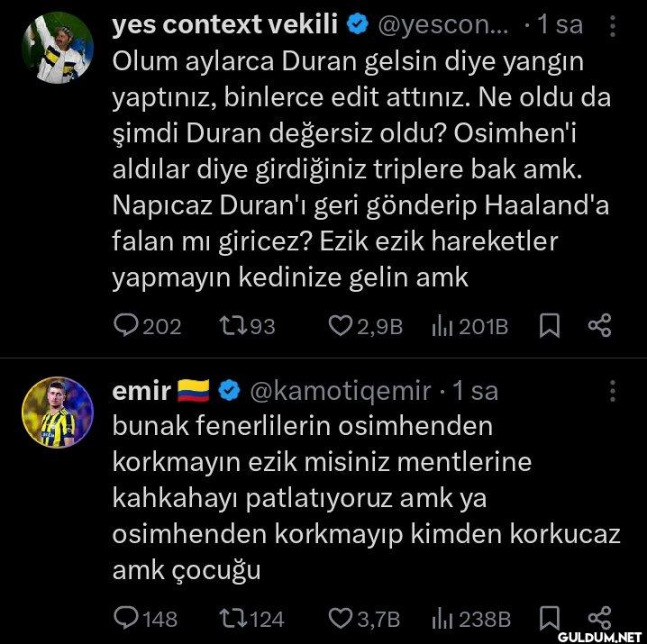The height and width of the screenshot is (644, 647).
Task: Open more options on emir's tweet
Action: [613, 391]
